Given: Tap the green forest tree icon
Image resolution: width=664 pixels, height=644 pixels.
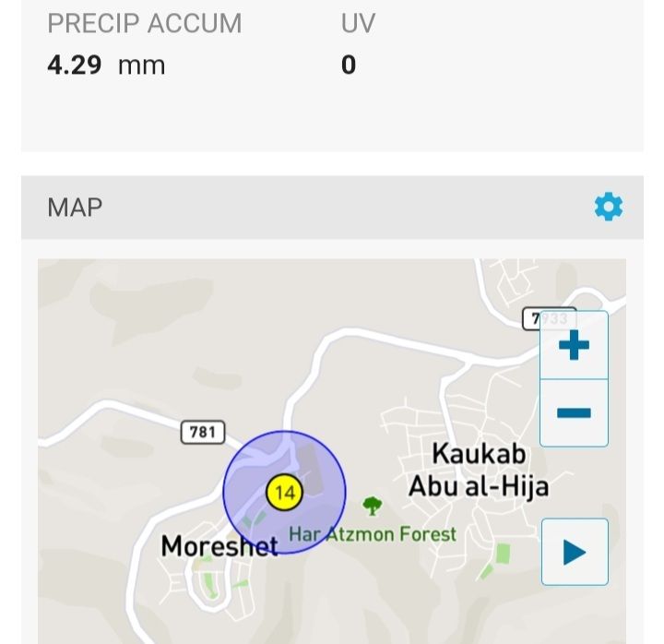Looking at the screenshot, I should pyautogui.click(x=372, y=506).
